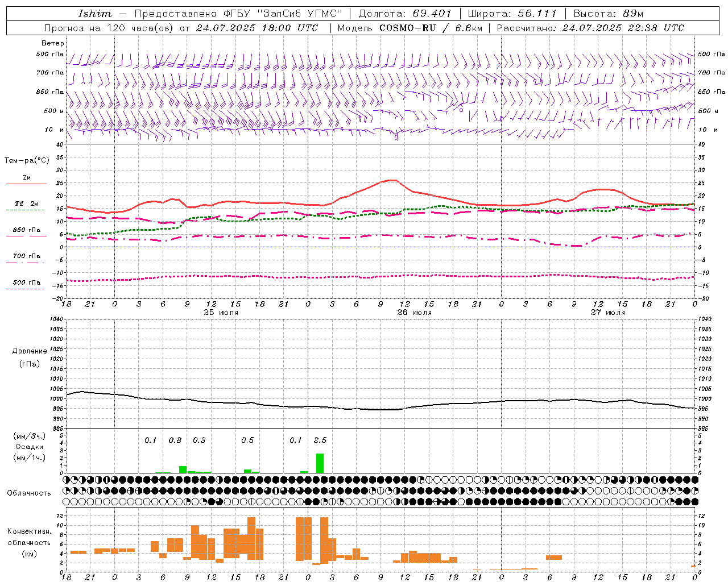
Task: Click the 2.5 precipitation value
Action: tap(320, 440)
